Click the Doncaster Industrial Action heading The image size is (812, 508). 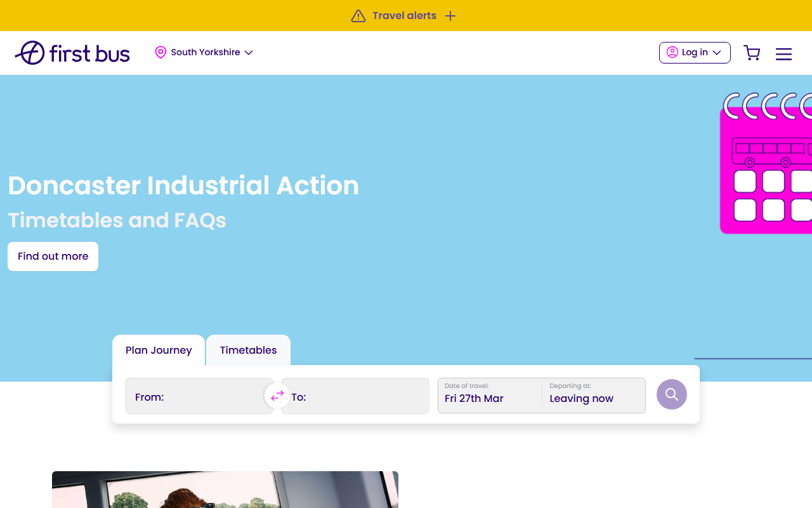183,185
